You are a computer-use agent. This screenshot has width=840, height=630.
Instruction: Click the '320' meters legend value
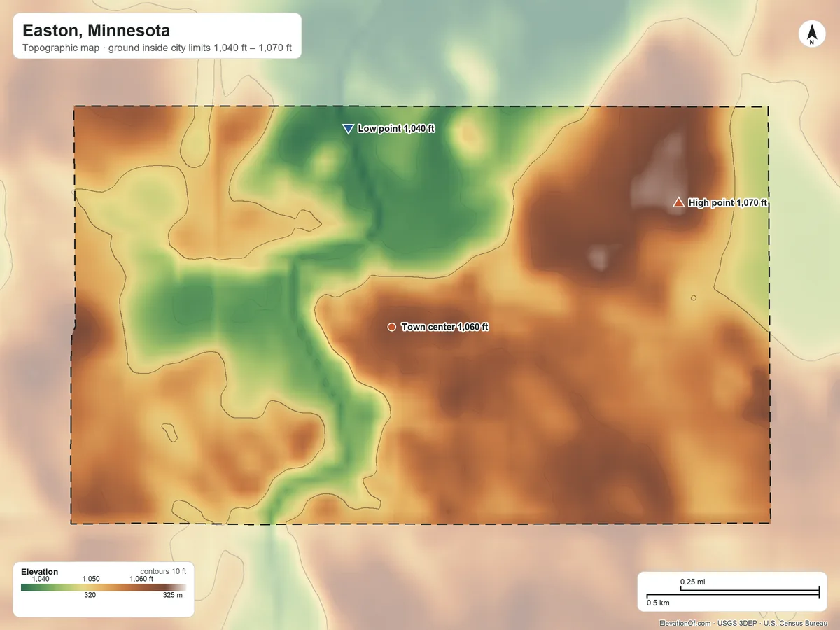point(90,596)
